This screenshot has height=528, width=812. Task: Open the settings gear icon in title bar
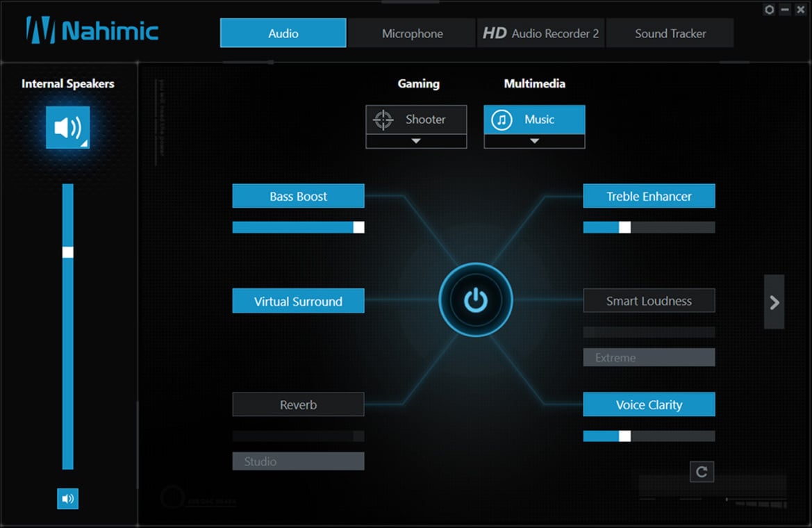[x=769, y=10]
